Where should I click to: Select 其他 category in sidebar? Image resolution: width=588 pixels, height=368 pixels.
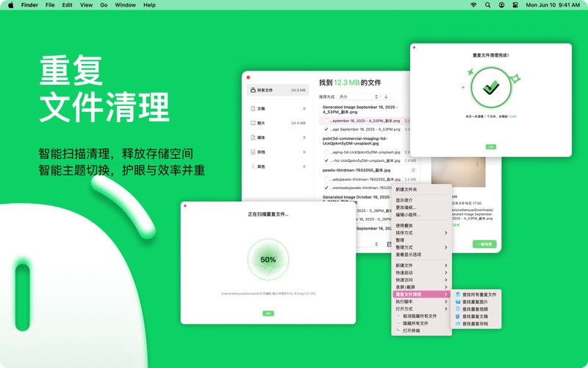pyautogui.click(x=278, y=166)
